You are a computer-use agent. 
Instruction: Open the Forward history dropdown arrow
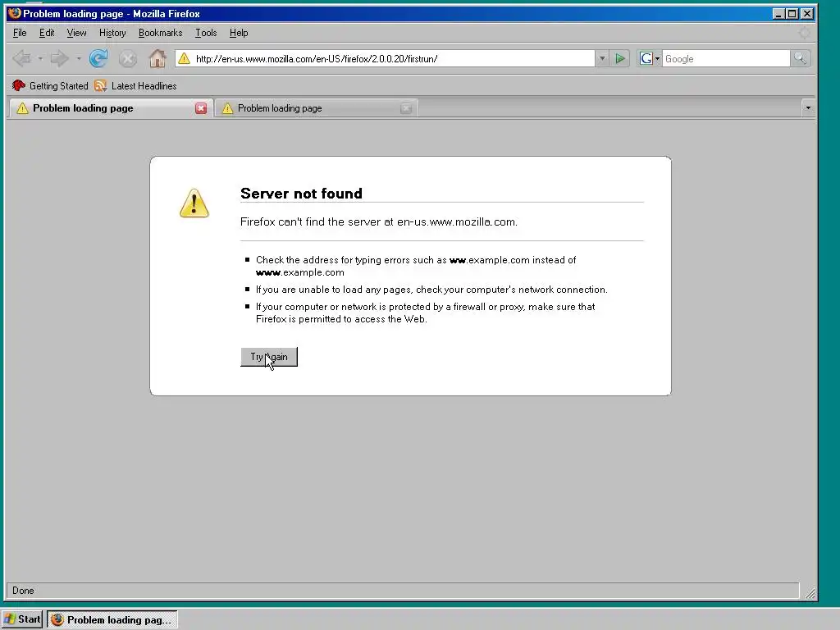79,58
